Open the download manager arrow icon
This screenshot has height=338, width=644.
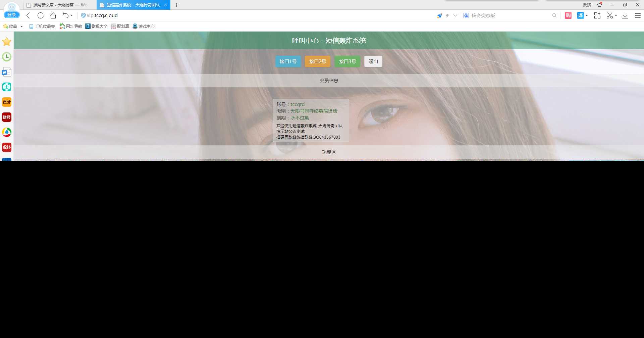(625, 15)
